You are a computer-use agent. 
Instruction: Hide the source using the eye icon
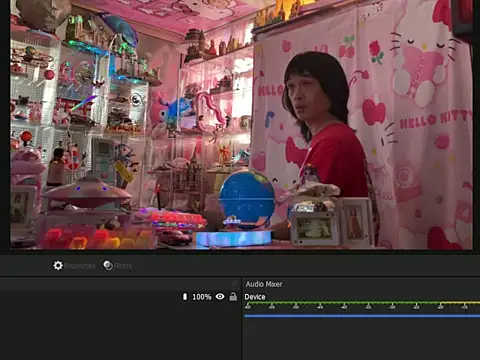point(220,296)
